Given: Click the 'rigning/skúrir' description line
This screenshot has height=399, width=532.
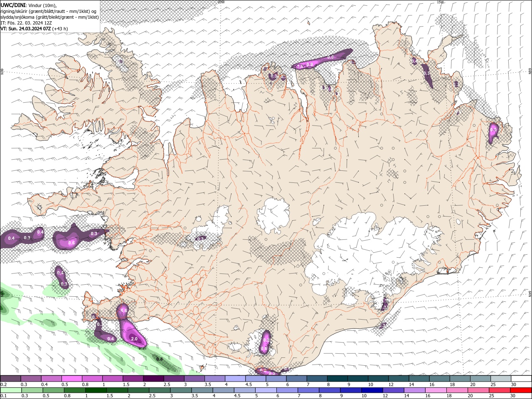Looking at the screenshot, I should [x=49, y=11].
